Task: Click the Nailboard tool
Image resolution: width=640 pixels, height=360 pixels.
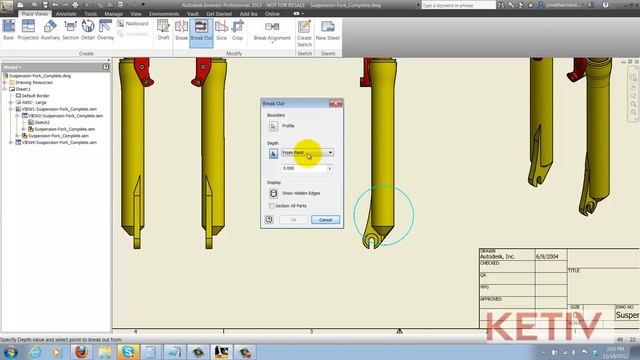Action: (x=133, y=24)
